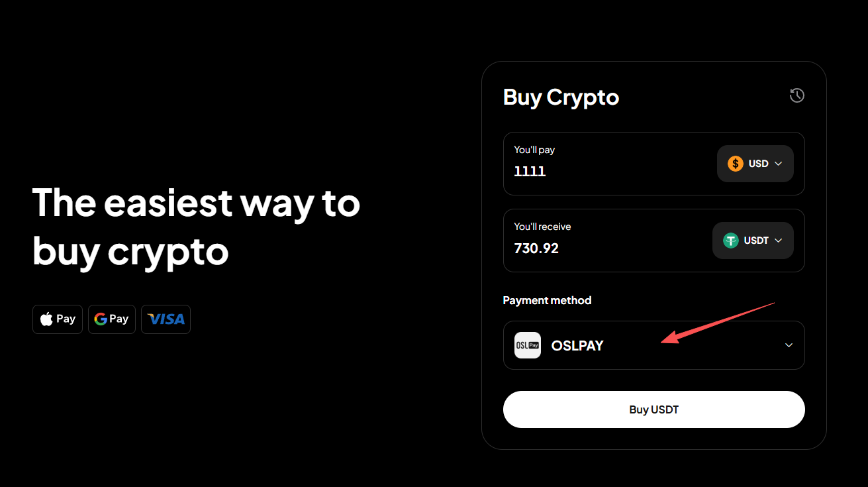This screenshot has width=868, height=487.
Task: Focus the You'll pay amount 1111
Action: pyautogui.click(x=530, y=172)
